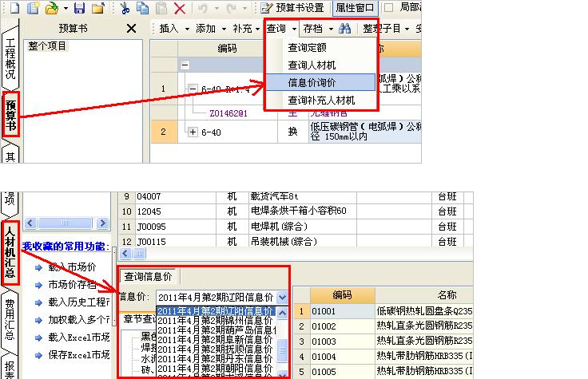
Task: Select 2011年4月第2期抚顺信息价
Action: (215, 349)
